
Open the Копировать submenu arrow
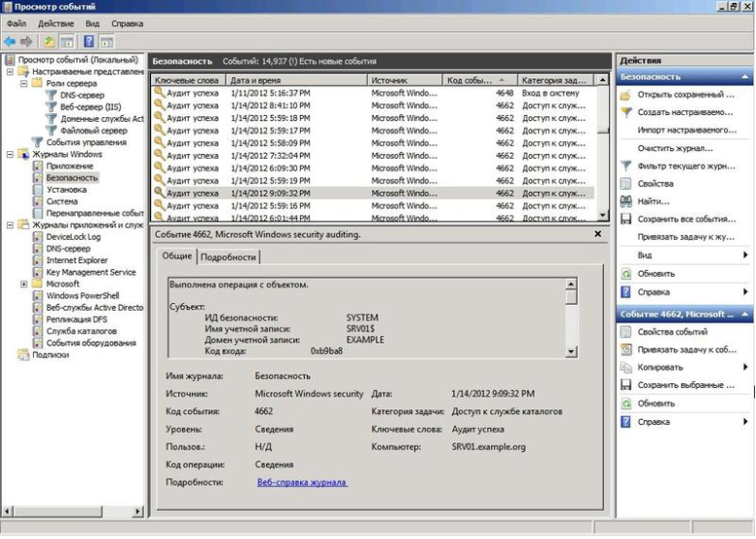745,368
